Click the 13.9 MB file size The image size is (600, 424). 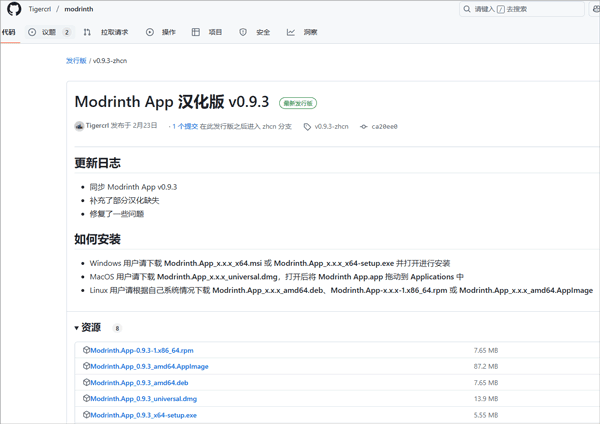pyautogui.click(x=486, y=399)
